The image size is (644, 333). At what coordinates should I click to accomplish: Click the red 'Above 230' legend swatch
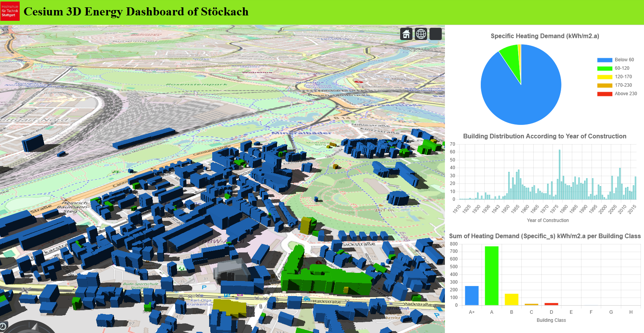(x=605, y=94)
